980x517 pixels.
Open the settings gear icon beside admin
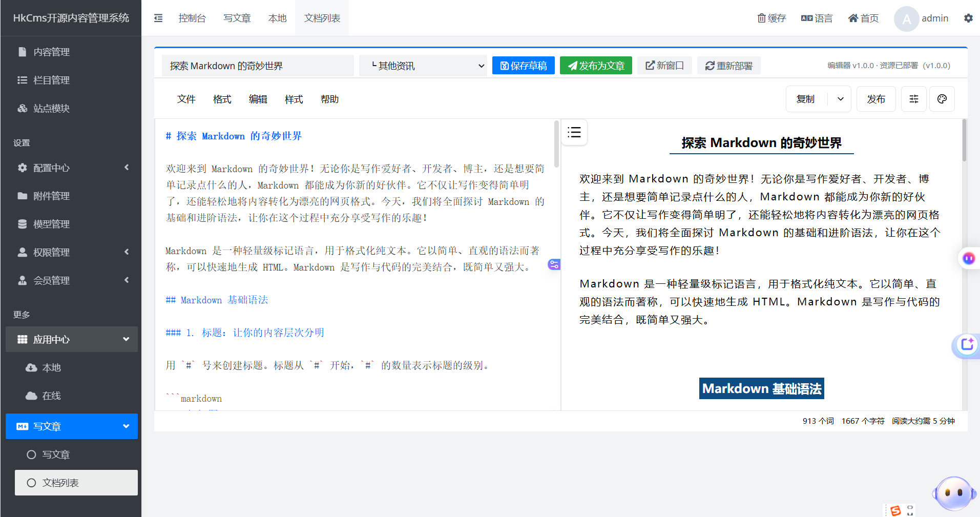[x=968, y=18]
